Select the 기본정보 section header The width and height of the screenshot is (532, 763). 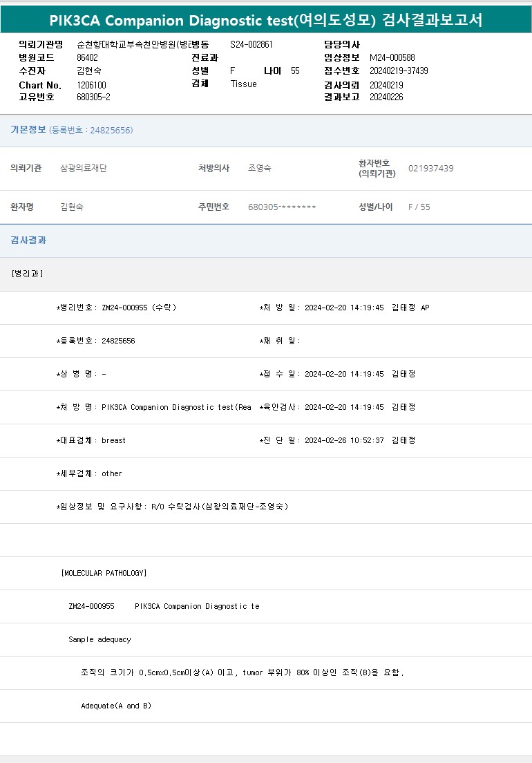point(28,130)
